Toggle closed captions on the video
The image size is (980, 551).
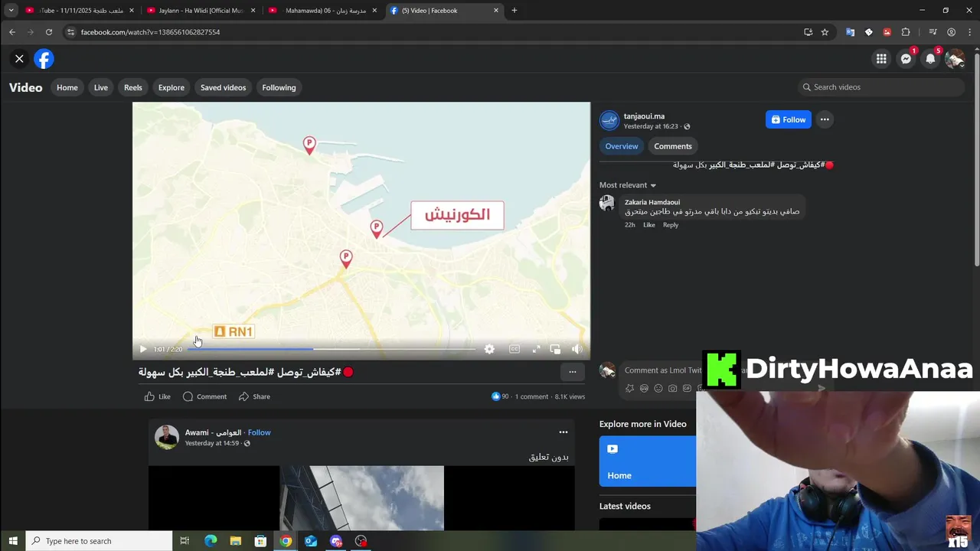514,349
